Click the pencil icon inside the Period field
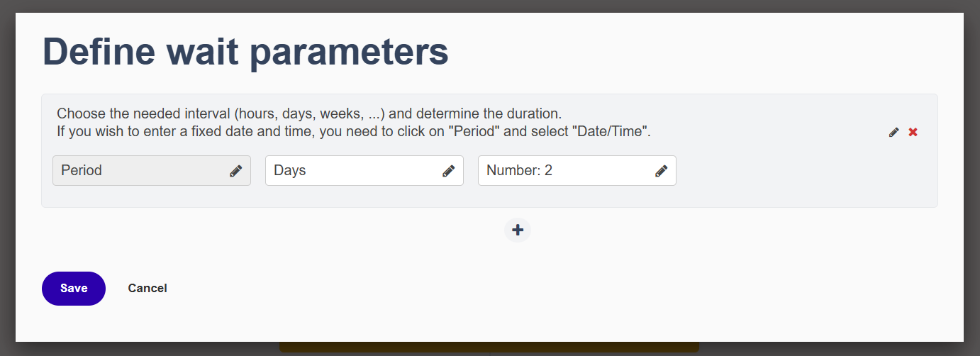Image resolution: width=980 pixels, height=356 pixels. click(x=236, y=171)
